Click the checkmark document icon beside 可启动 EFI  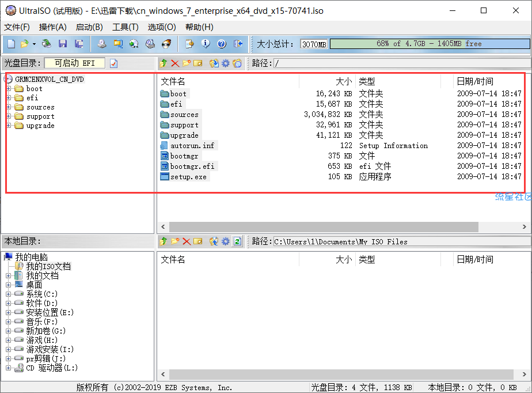click(113, 63)
